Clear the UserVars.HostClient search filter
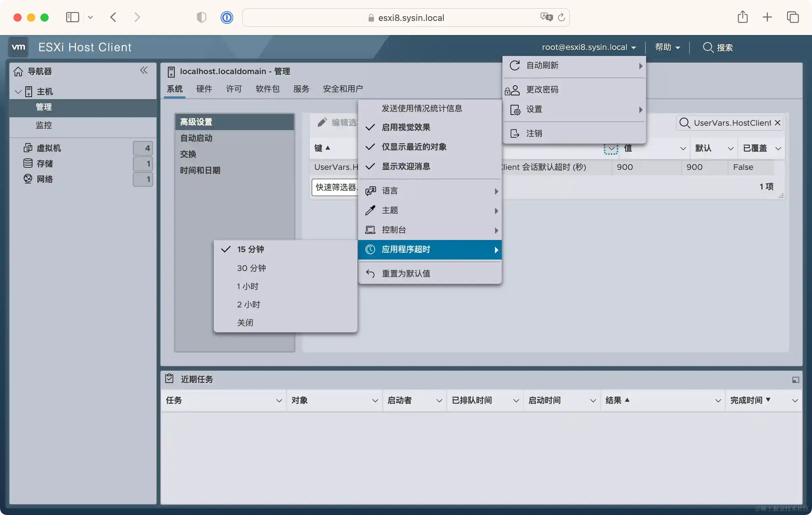 [x=778, y=123]
